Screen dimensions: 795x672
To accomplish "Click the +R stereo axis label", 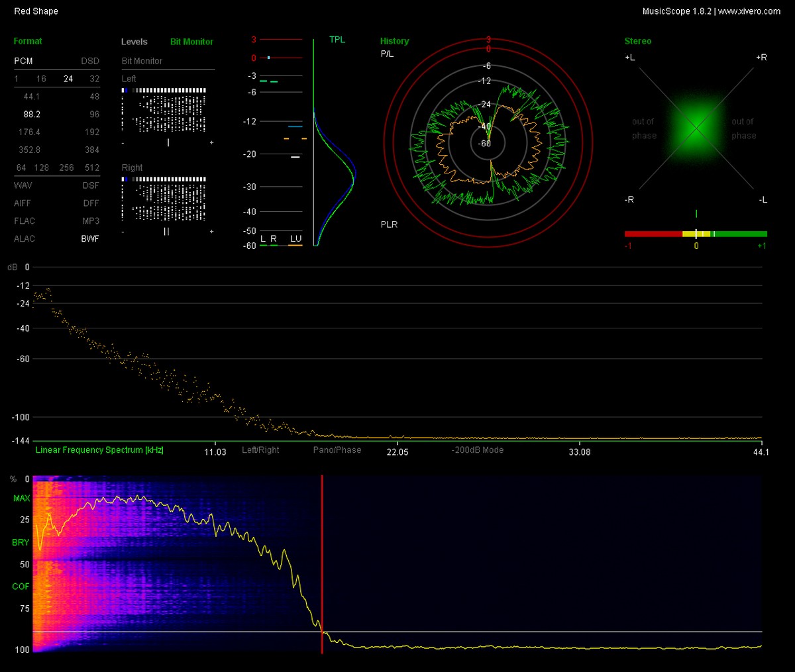I will (761, 58).
